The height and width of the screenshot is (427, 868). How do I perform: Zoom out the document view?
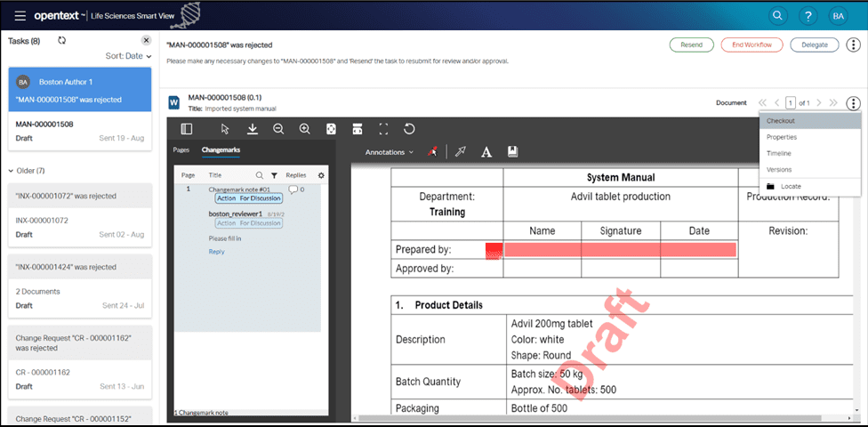(x=278, y=129)
